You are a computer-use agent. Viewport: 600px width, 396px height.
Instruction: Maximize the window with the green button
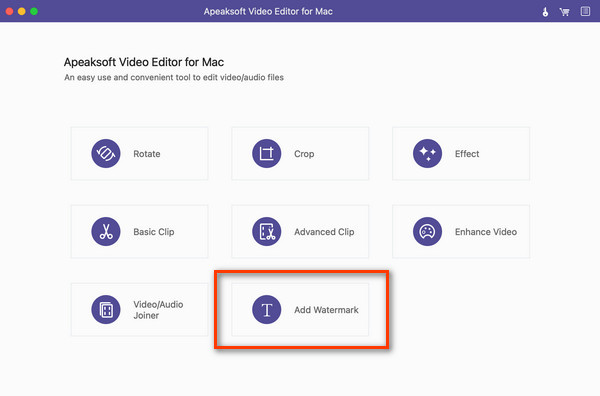click(x=34, y=11)
